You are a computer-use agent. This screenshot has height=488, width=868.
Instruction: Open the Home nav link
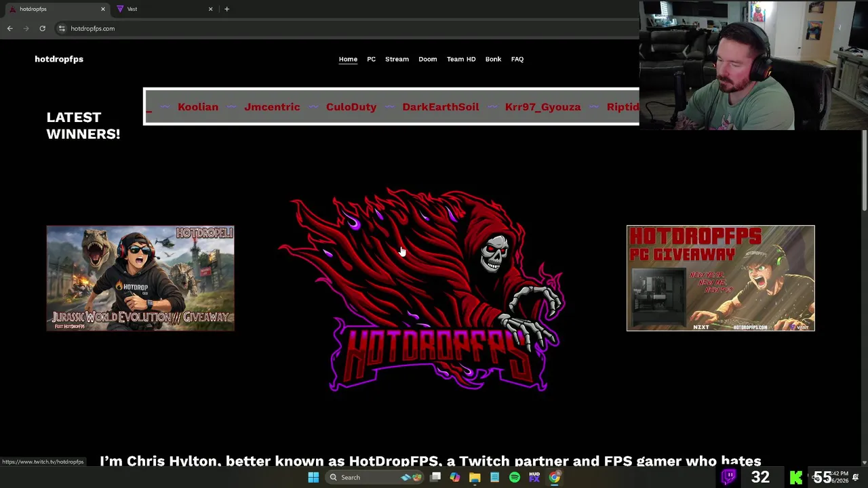(x=348, y=59)
